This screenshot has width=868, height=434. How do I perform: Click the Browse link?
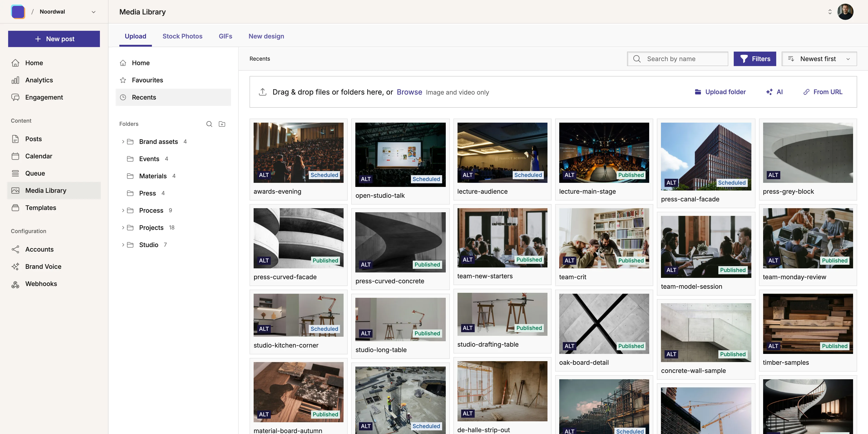click(409, 92)
